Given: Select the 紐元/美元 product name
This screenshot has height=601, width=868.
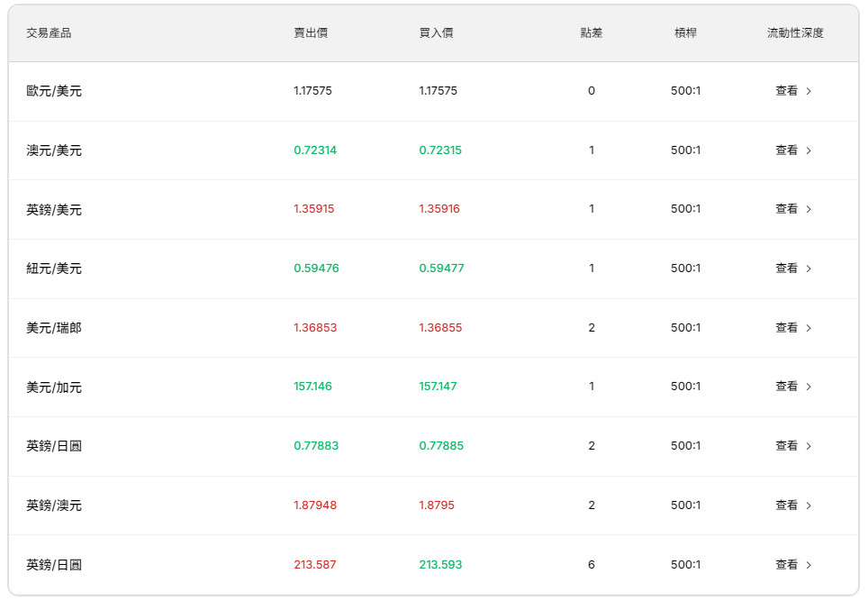Looking at the screenshot, I should tap(54, 269).
